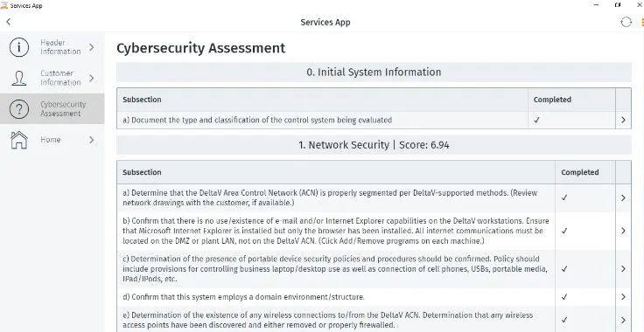The height and width of the screenshot is (332, 644).
Task: Click the Cybersecurity Assessment question mark icon
Action: (19, 109)
